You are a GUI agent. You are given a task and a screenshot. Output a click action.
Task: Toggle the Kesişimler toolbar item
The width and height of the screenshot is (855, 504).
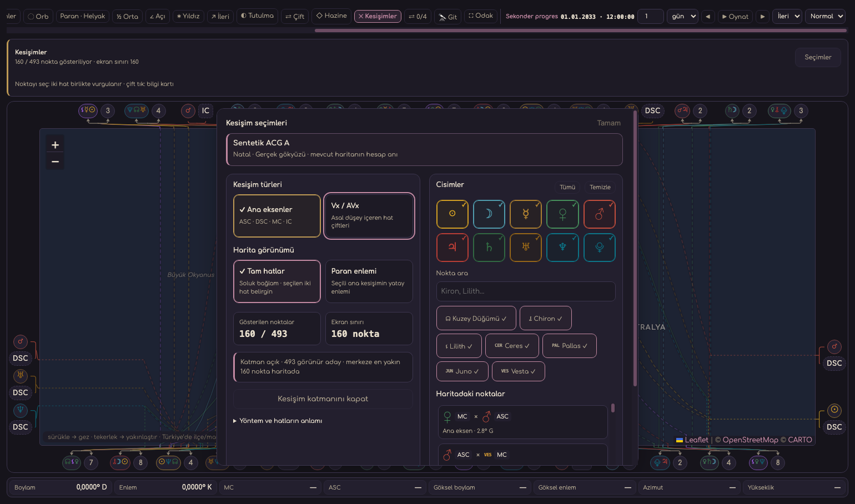(x=378, y=16)
